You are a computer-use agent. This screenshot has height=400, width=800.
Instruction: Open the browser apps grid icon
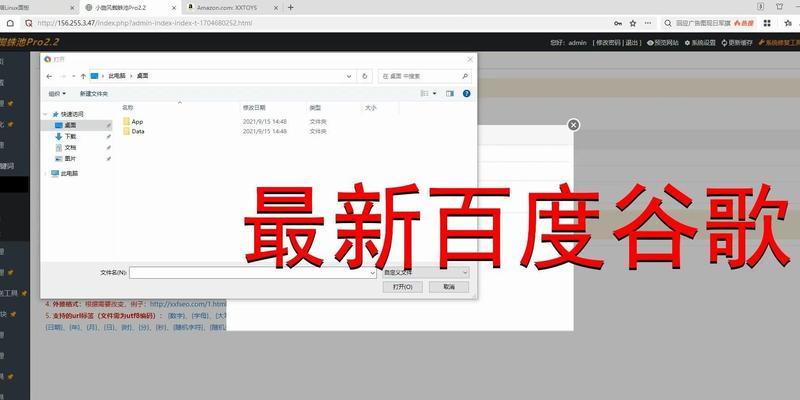click(767, 23)
